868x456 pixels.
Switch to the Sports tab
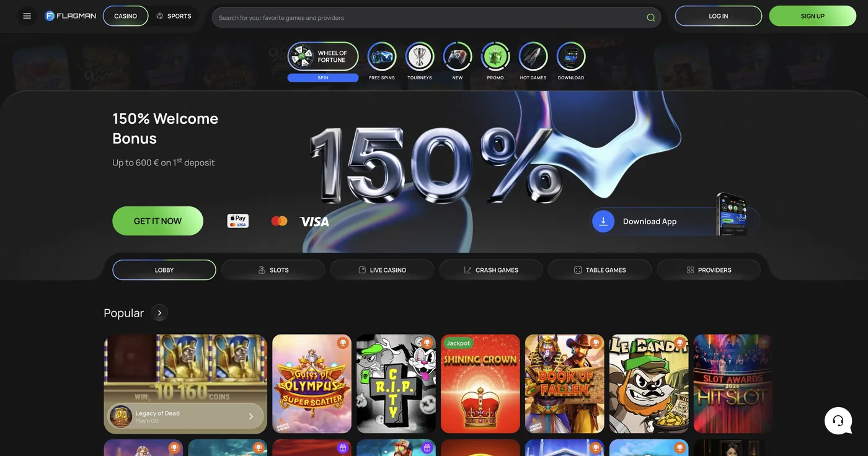(174, 16)
